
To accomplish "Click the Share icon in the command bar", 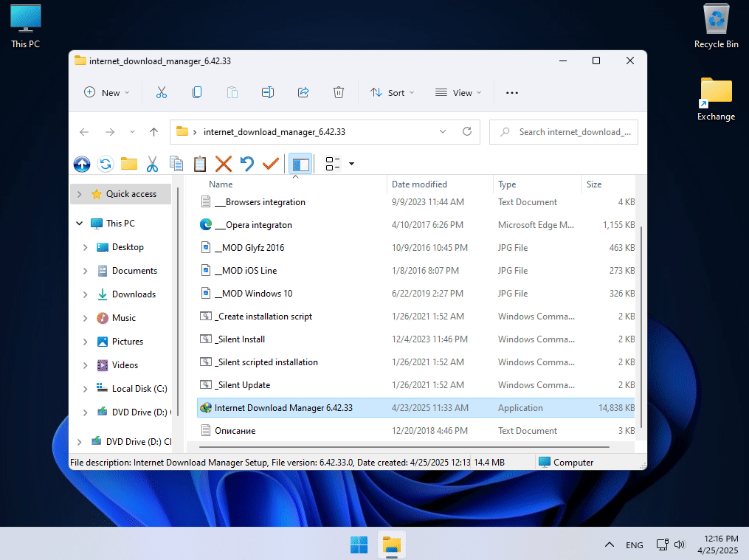I will [x=303, y=93].
